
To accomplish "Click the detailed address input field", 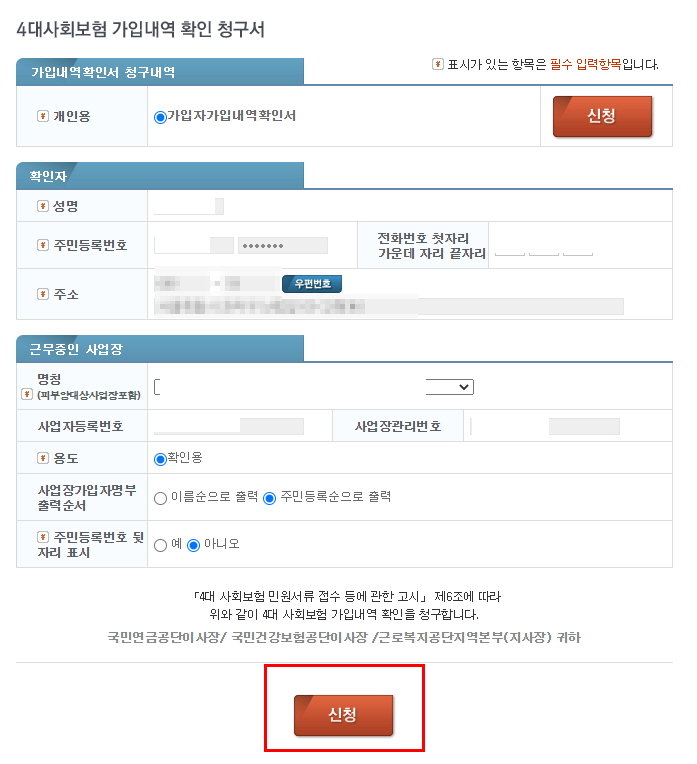I will (x=389, y=306).
